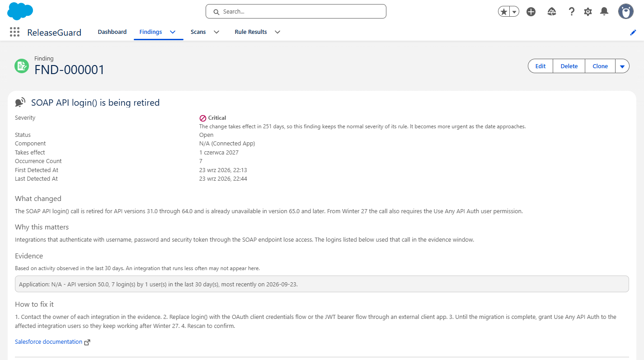Click into the global Search field
The width and height of the screenshot is (644, 360).
296,12
